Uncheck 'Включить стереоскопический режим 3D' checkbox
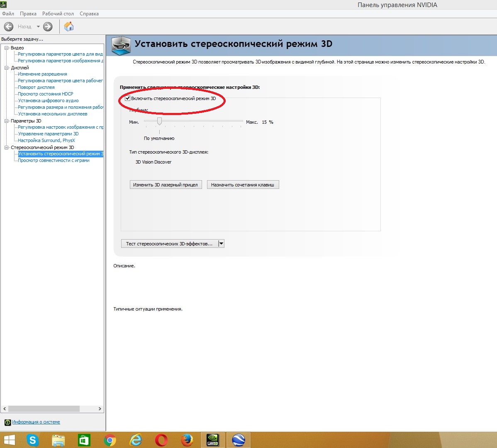Viewport: 497px width, 448px height. coord(128,98)
